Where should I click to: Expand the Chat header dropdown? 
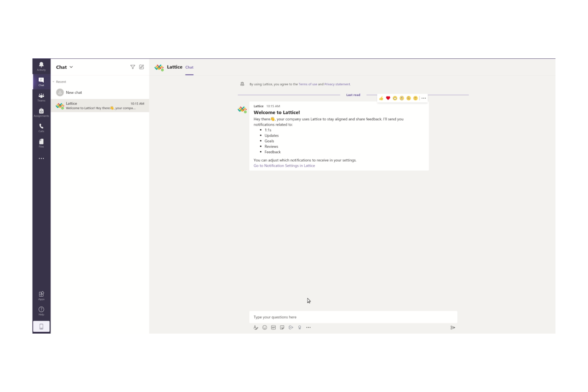click(71, 67)
